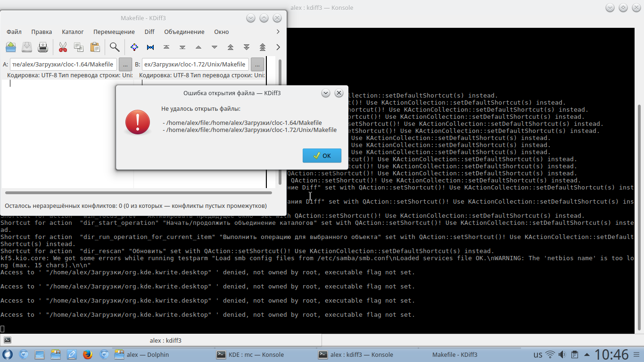Viewport: 644px width, 362px height.
Task: Click the KDiff3 horizontal scrollbar
Action: 138,192
